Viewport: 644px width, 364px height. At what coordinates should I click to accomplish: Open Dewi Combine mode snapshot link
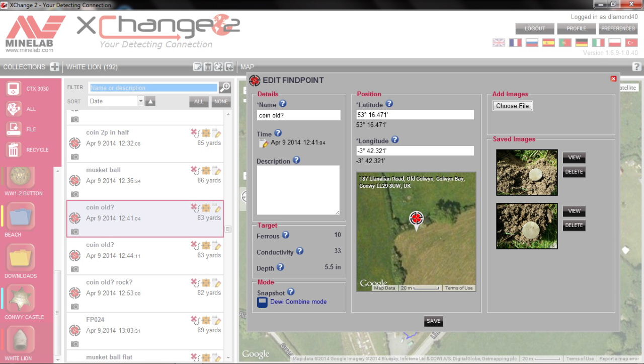point(298,302)
